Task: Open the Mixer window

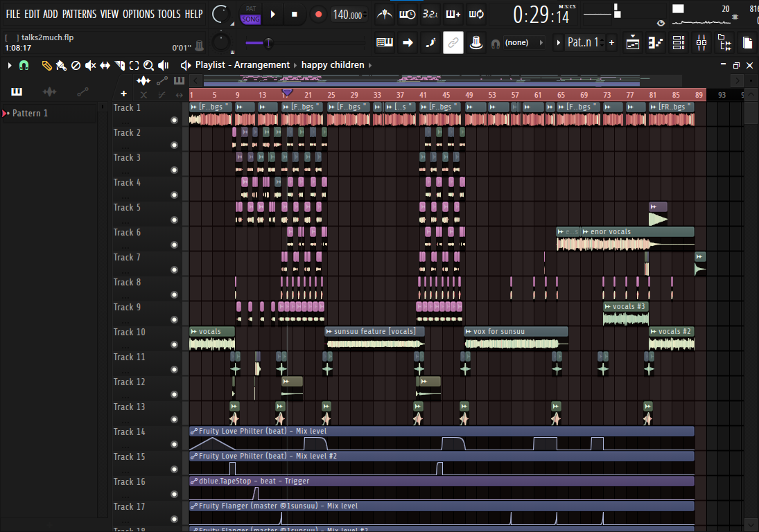Action: tap(701, 42)
